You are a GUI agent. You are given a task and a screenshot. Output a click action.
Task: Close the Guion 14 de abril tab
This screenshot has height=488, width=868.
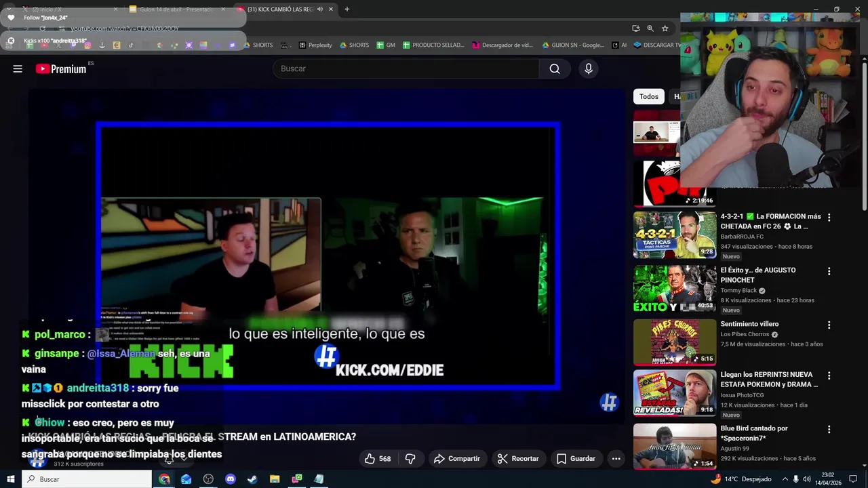point(223,9)
